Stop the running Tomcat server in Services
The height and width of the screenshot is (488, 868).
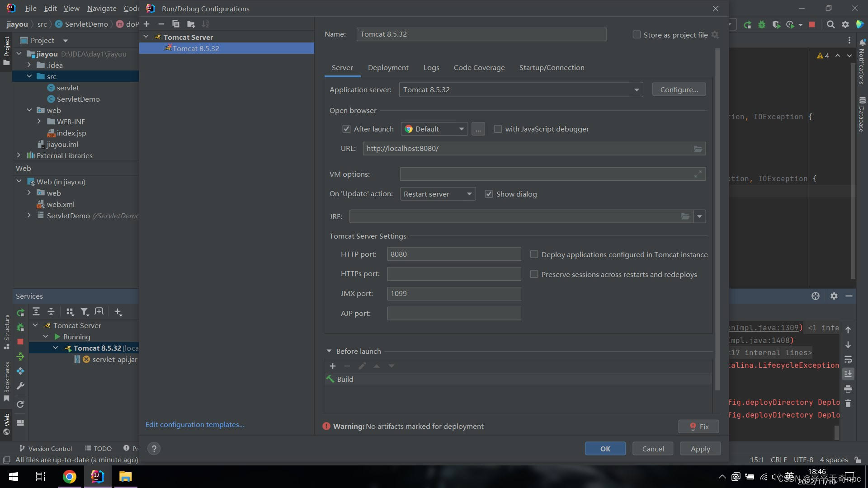pos(20,342)
